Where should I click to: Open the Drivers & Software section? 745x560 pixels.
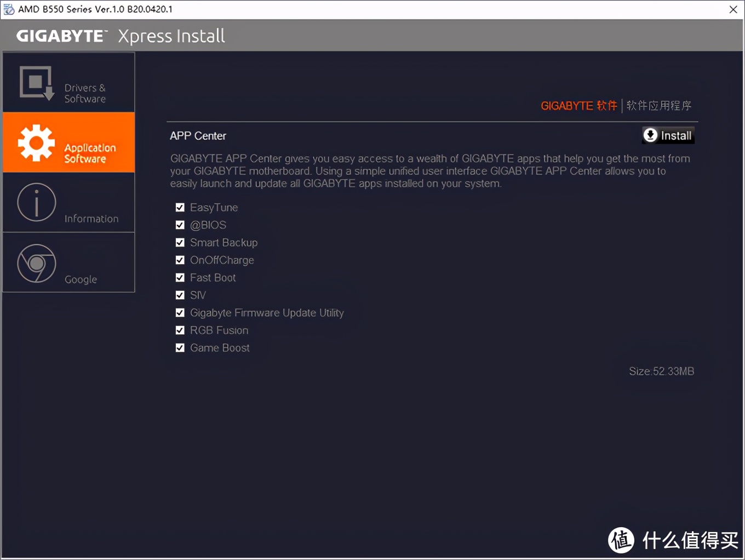[x=69, y=83]
